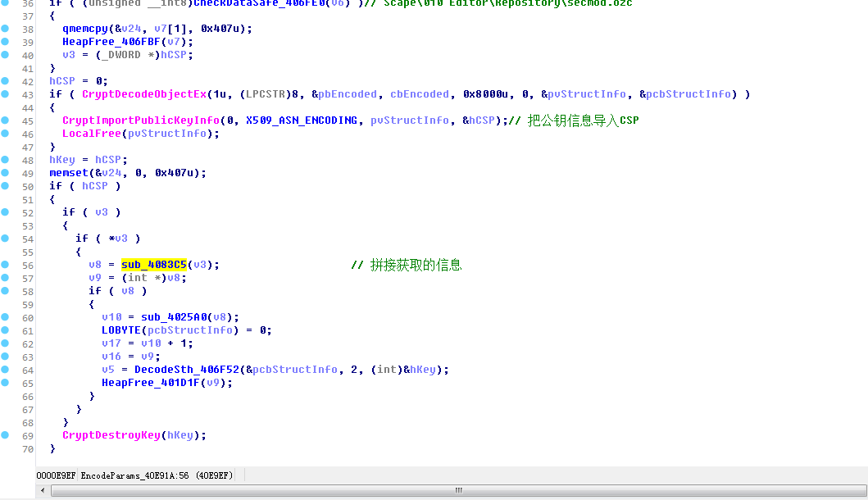Toggle breakpoint dot on line 61
This screenshot has height=500, width=868.
click(x=5, y=330)
